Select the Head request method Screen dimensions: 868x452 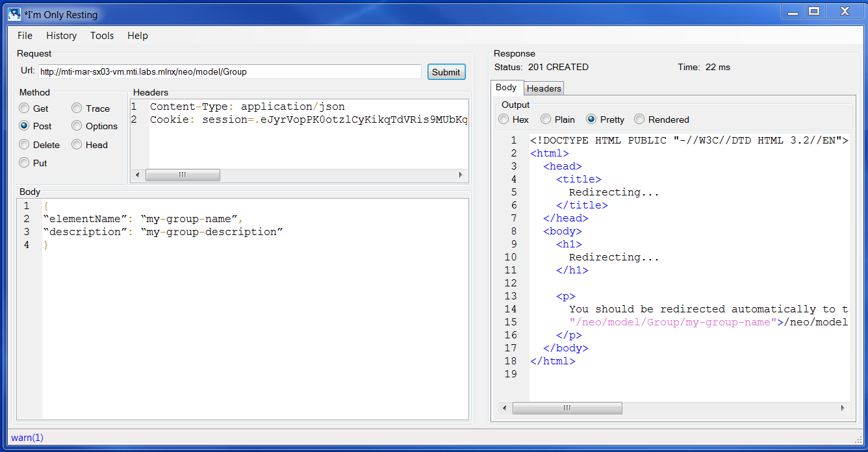point(75,144)
